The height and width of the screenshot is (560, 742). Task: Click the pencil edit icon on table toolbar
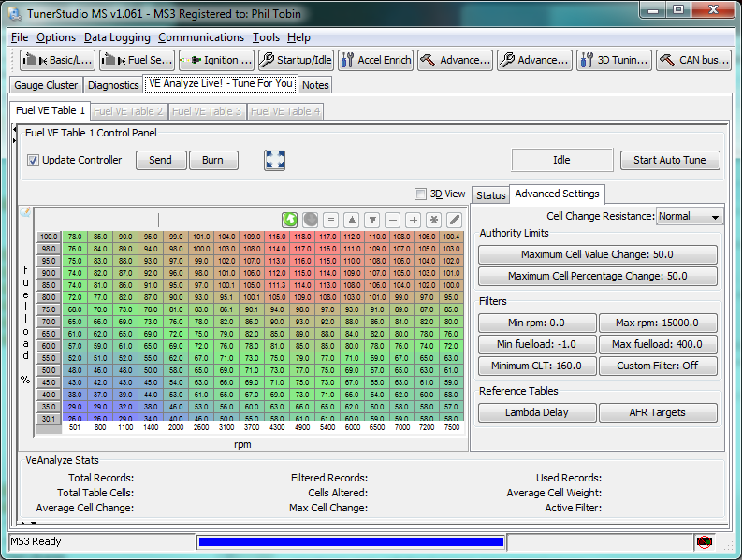tap(455, 220)
